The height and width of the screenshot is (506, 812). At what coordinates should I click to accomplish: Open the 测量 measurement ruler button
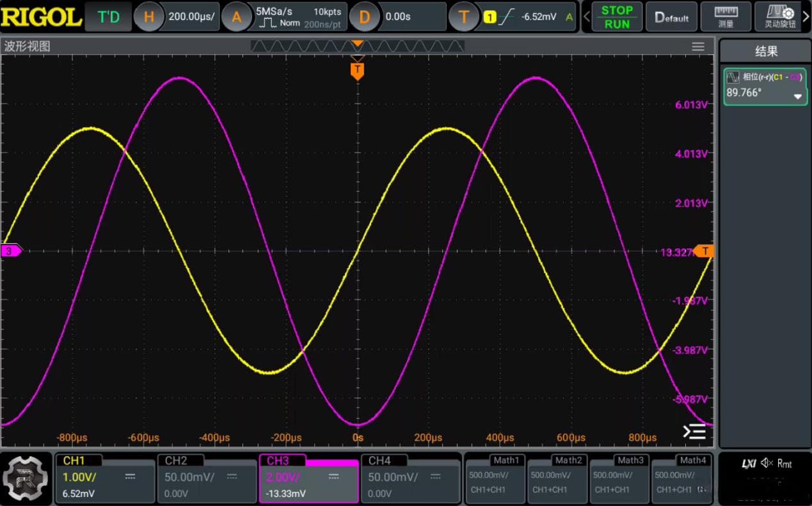[726, 17]
